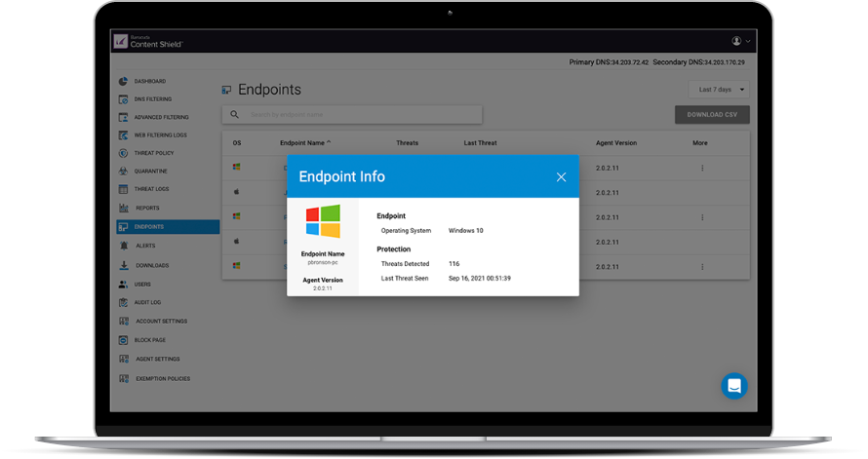Close the Endpoint Info dialog

(x=561, y=177)
